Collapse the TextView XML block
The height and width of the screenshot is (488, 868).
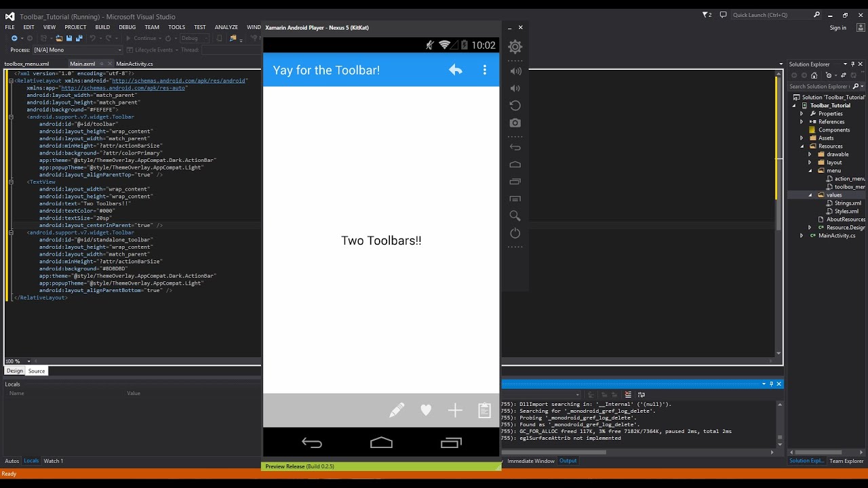pyautogui.click(x=11, y=182)
